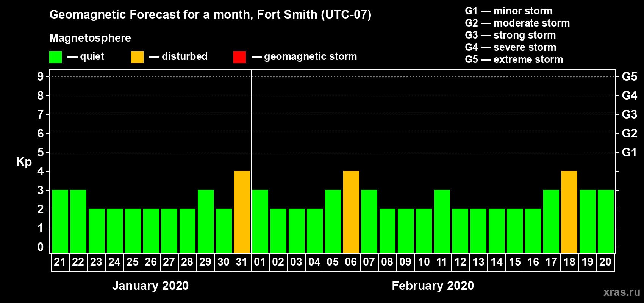The height and width of the screenshot is (303, 644).
Task: Click the February 2020 month label
Action: 433,286
